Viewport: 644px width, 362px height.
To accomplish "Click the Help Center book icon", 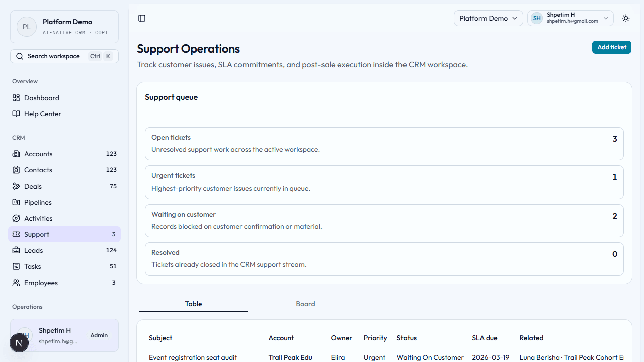I will tap(16, 114).
